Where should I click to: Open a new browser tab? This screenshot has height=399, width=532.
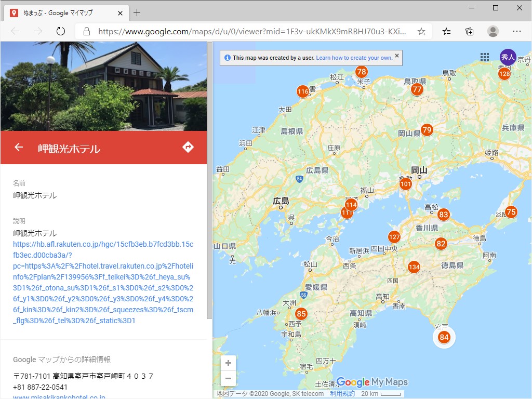[137, 14]
